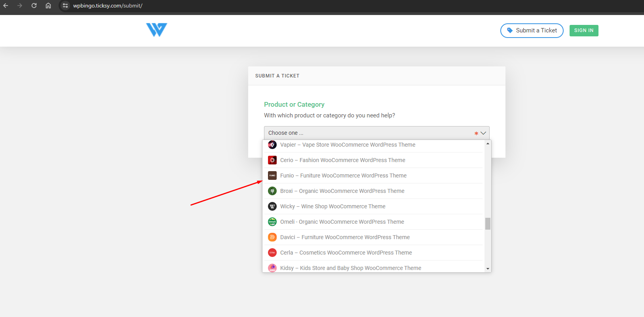Click the address bar URL wpbingo.ticksy.com/submit/
Image resolution: width=644 pixels, height=317 pixels.
[x=108, y=6]
